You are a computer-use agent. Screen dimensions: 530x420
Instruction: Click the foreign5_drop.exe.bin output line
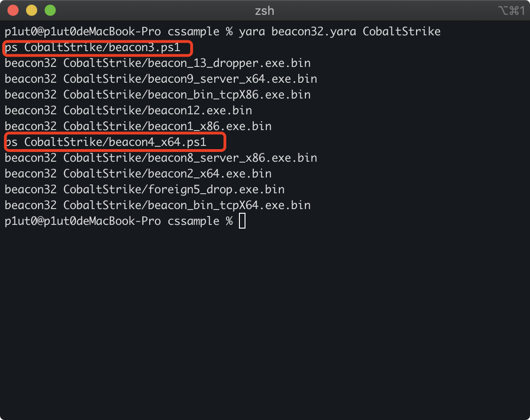click(x=145, y=190)
